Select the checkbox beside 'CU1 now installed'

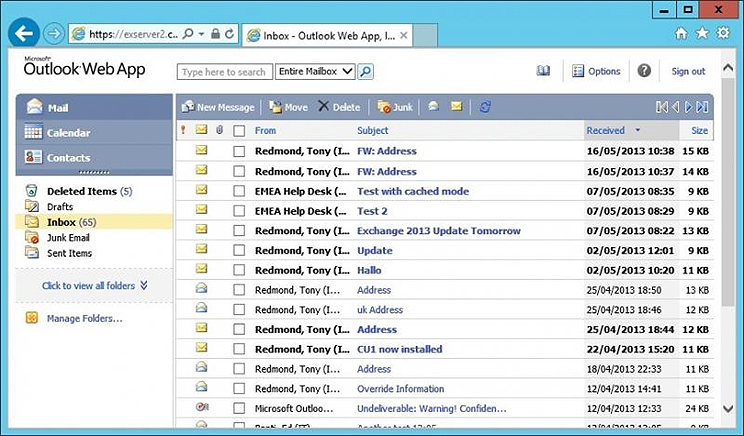click(x=239, y=349)
